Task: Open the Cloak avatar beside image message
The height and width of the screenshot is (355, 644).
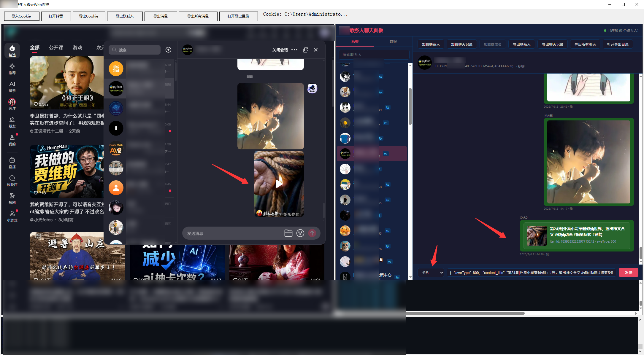Action: click(312, 88)
